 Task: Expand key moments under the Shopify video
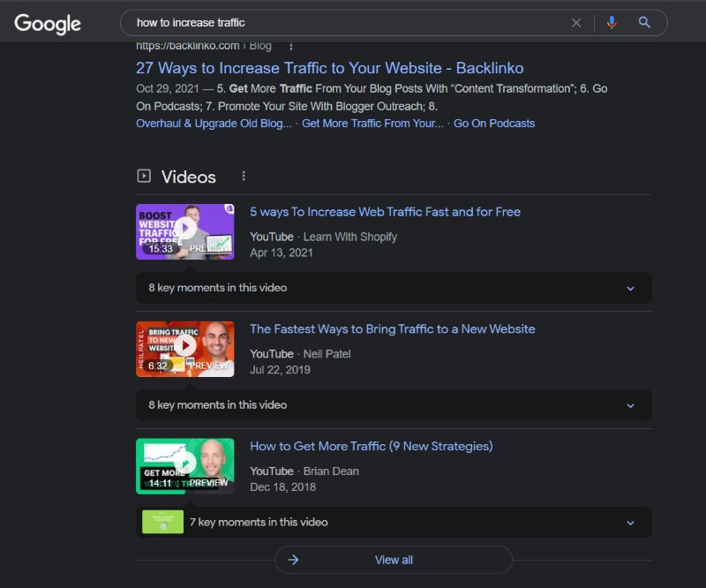[630, 289]
